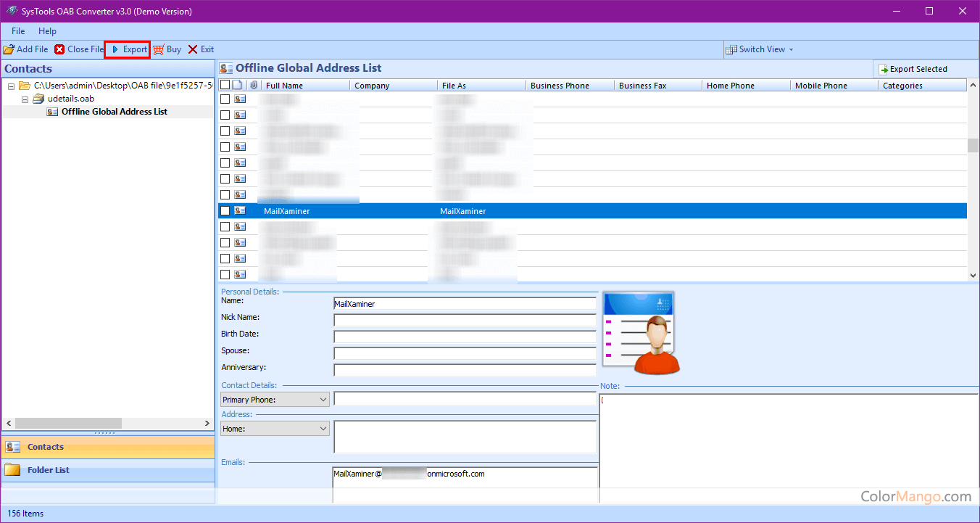Click the Nick Name input field

464,320
